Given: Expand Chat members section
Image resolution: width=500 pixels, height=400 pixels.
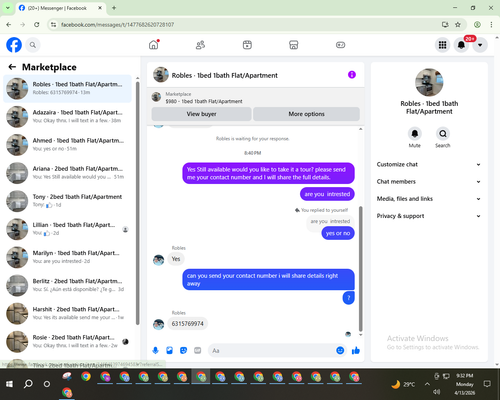Looking at the screenshot, I should (429, 182).
